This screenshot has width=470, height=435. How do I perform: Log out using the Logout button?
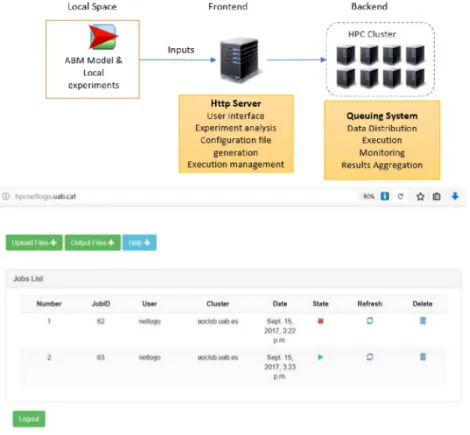[29, 419]
